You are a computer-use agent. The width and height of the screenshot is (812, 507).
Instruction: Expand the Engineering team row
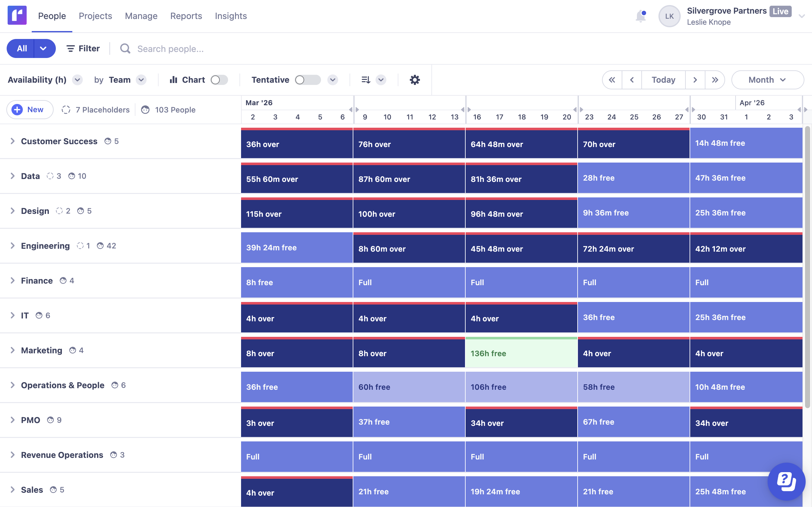click(x=12, y=246)
